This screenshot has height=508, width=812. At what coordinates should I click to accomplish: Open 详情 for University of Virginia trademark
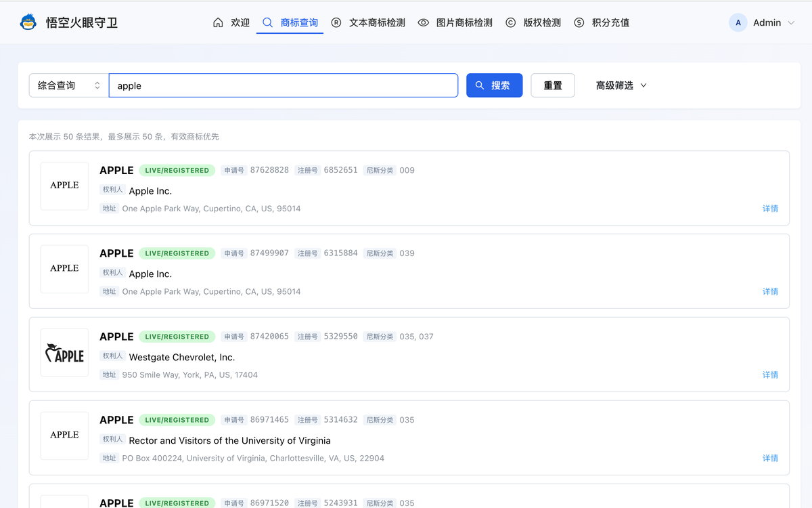(x=770, y=458)
